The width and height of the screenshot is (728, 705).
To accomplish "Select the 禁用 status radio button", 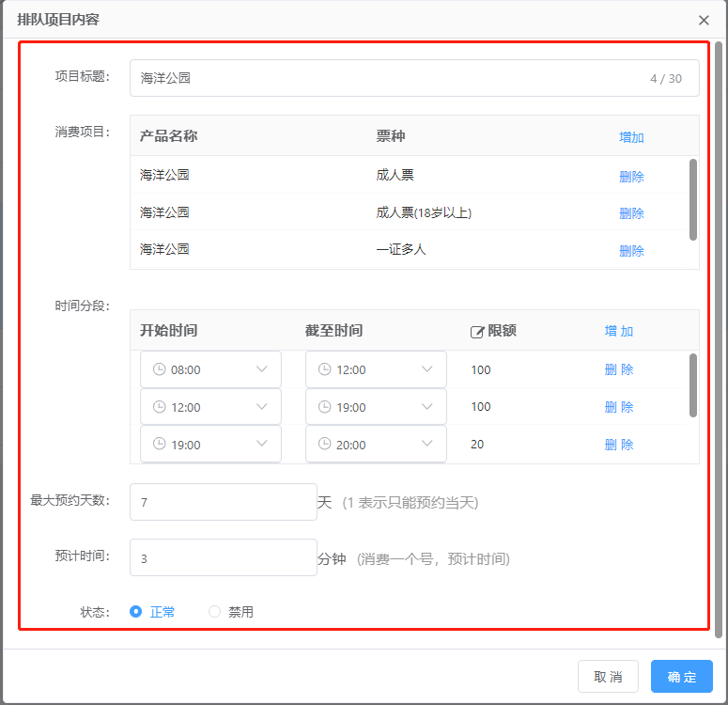I will tap(214, 612).
